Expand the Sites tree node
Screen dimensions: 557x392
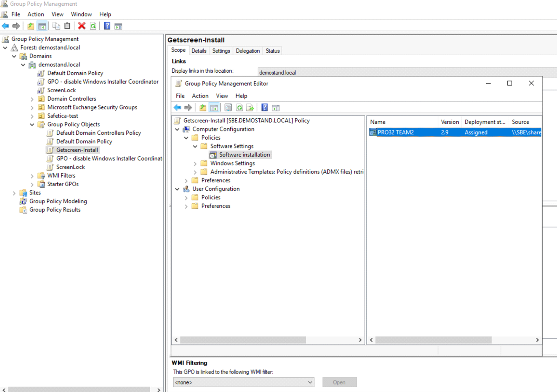point(14,193)
